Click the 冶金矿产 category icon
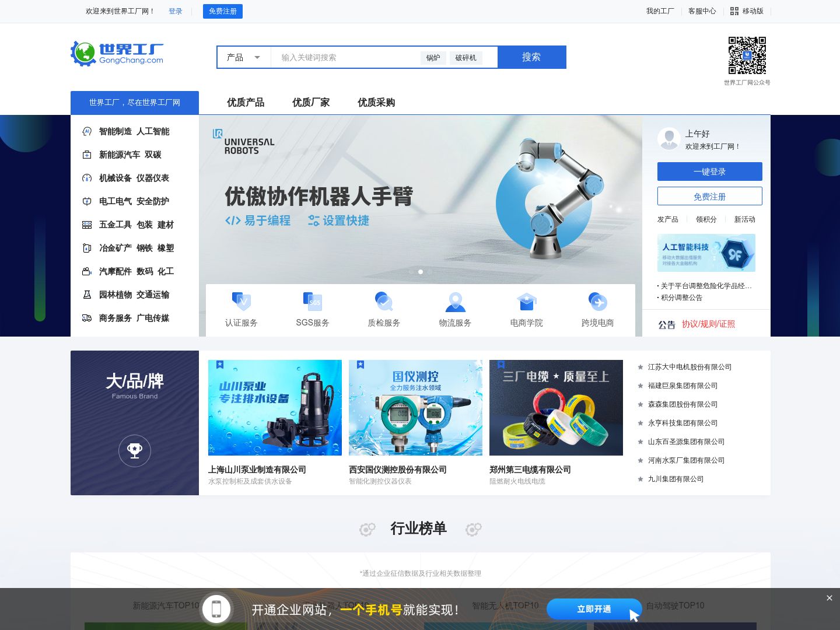The image size is (840, 630). point(87,248)
